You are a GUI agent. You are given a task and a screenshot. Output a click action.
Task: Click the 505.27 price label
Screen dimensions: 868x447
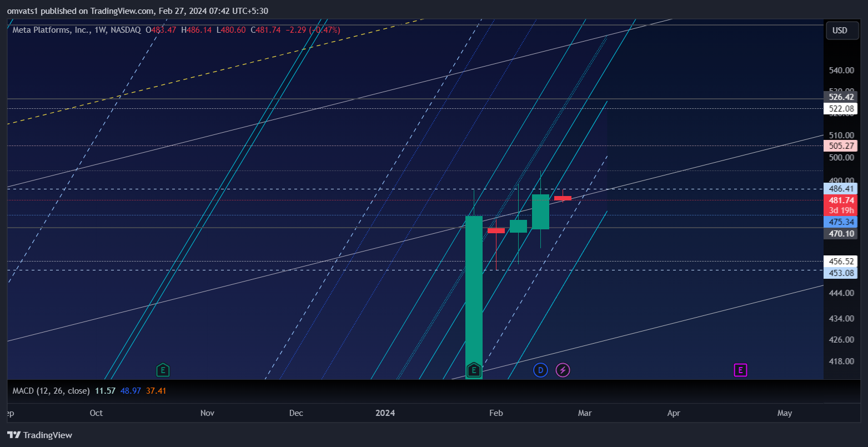pos(841,146)
